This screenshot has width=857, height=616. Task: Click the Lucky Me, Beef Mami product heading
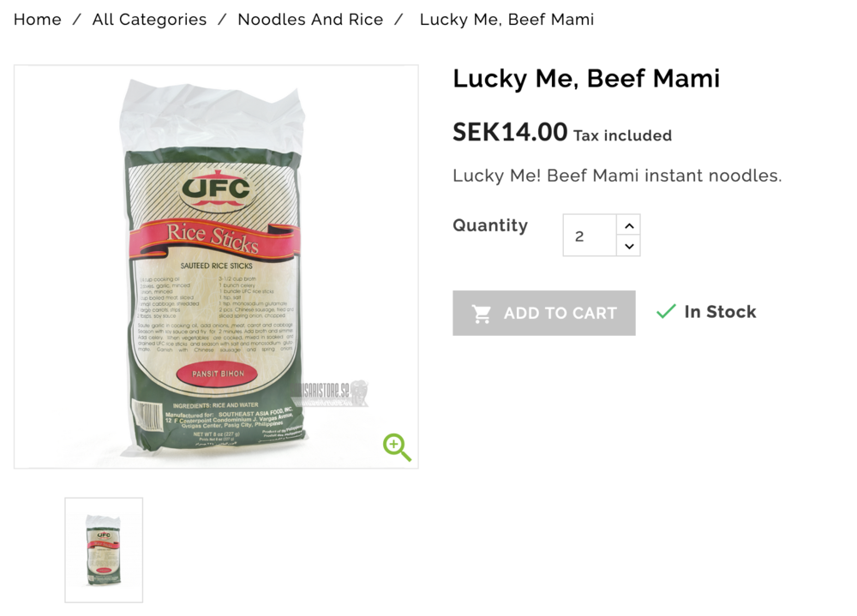point(586,78)
